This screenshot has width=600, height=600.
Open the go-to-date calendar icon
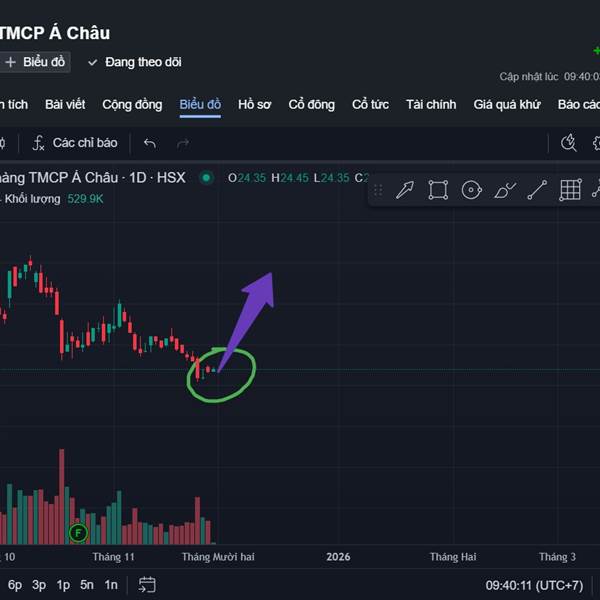pos(147,585)
